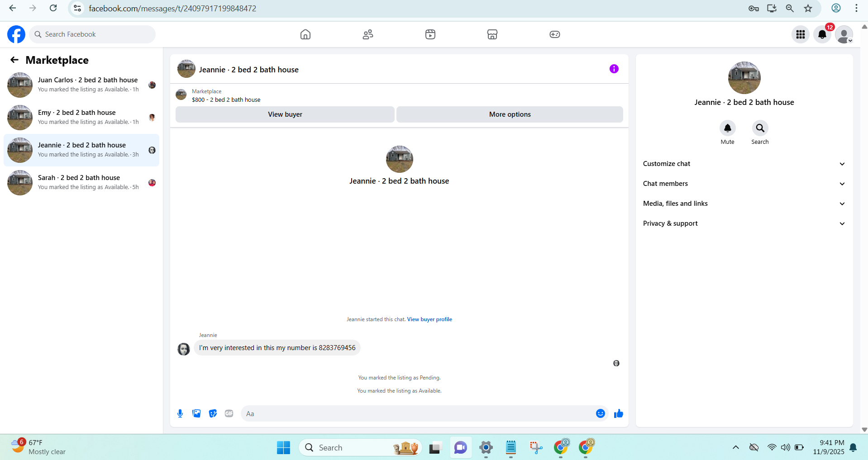868x460 pixels.
Task: Click View buyer button
Action: (x=285, y=114)
